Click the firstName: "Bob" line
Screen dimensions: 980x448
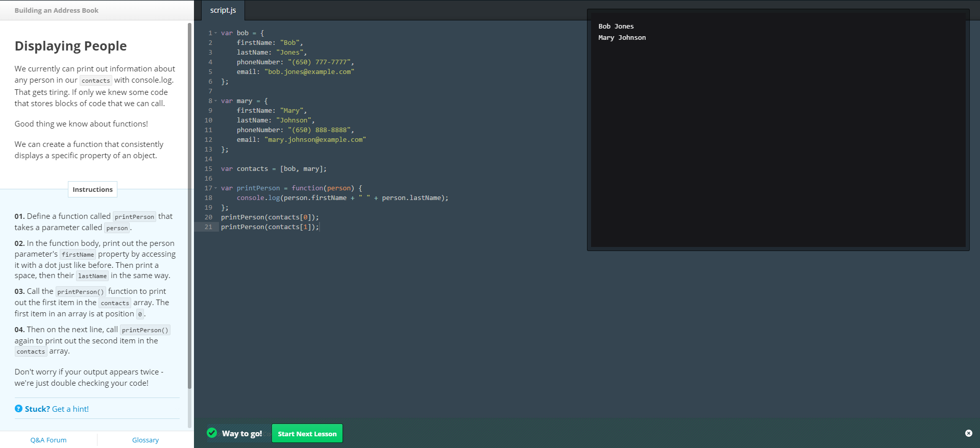tap(269, 43)
